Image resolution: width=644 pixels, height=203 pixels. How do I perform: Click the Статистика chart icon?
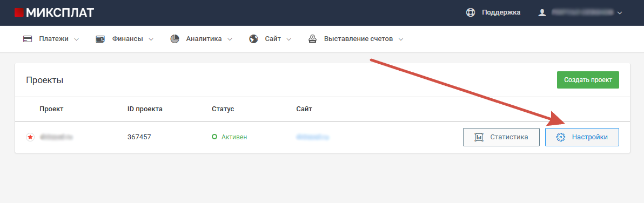[x=478, y=137]
